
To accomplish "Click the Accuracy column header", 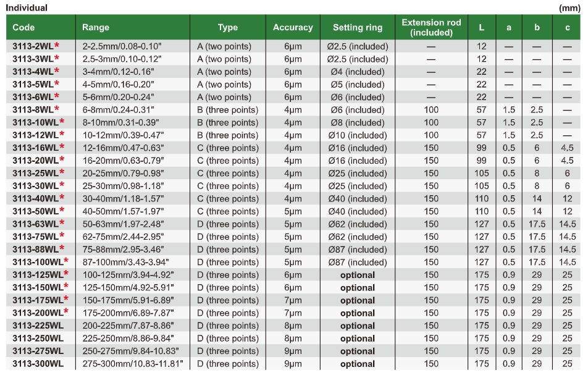I will pos(293,27).
